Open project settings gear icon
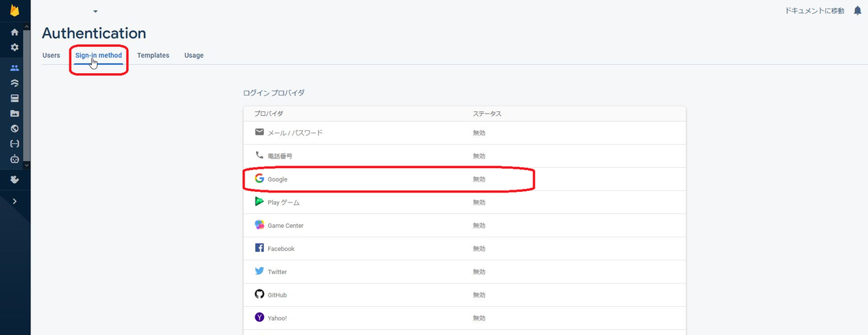Viewport: 868px width, 335px height. [x=14, y=47]
